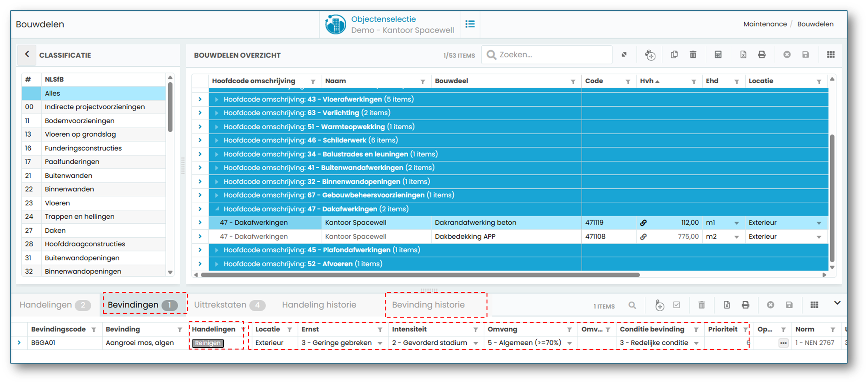This screenshot has width=868, height=384.
Task: Switch to the Uittrekstaten tab
Action: (x=230, y=305)
